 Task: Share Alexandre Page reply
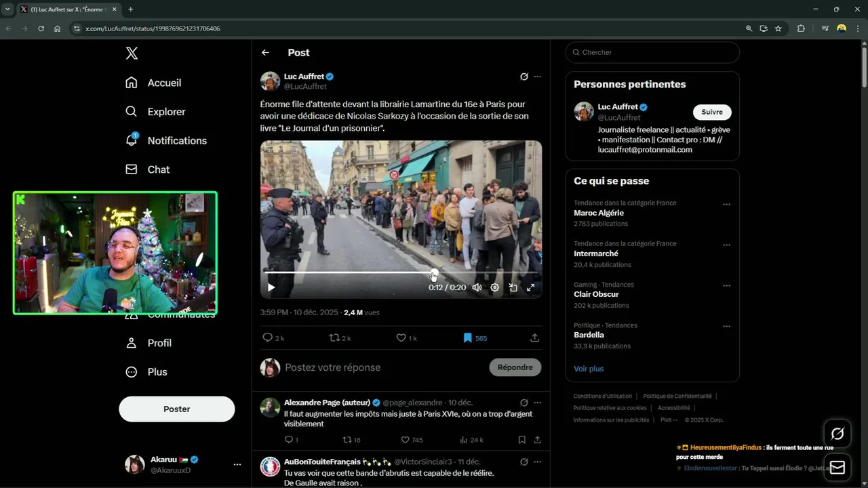537,440
